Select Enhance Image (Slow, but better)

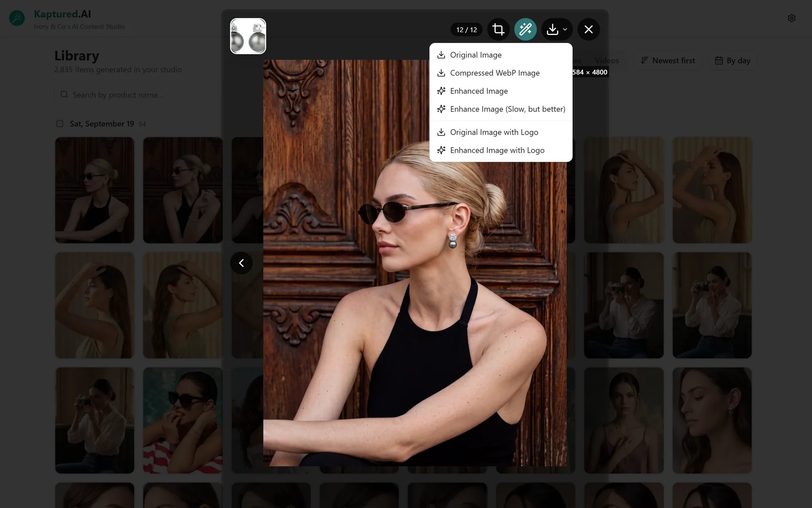(x=501, y=109)
